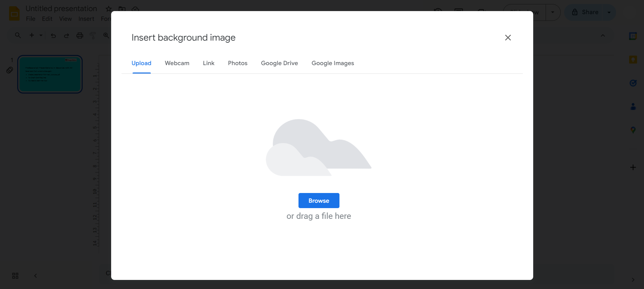Open the Google Drive tab
Image resolution: width=644 pixels, height=289 pixels.
[279, 63]
